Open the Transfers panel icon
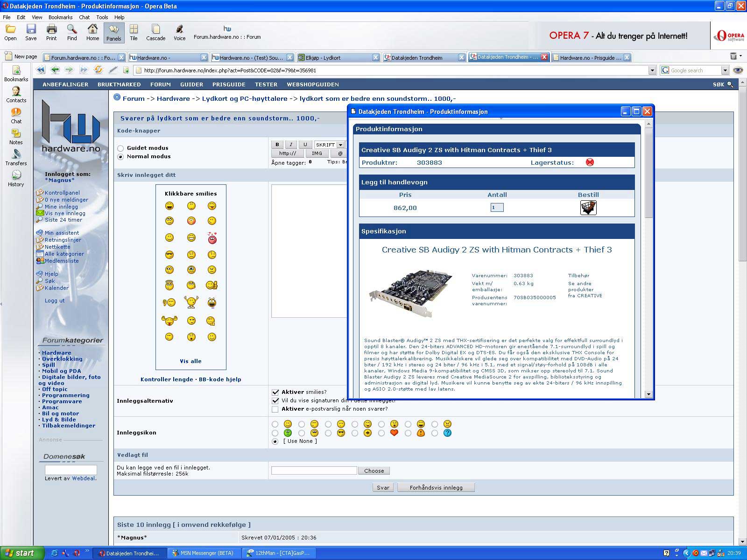Image resolution: width=747 pixels, height=560 pixels. (16, 157)
